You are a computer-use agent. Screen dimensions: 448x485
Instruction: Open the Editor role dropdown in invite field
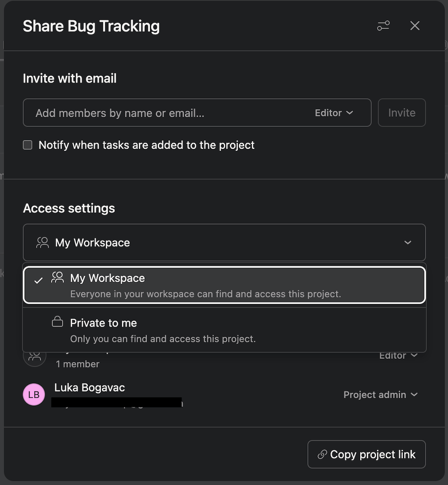click(334, 113)
